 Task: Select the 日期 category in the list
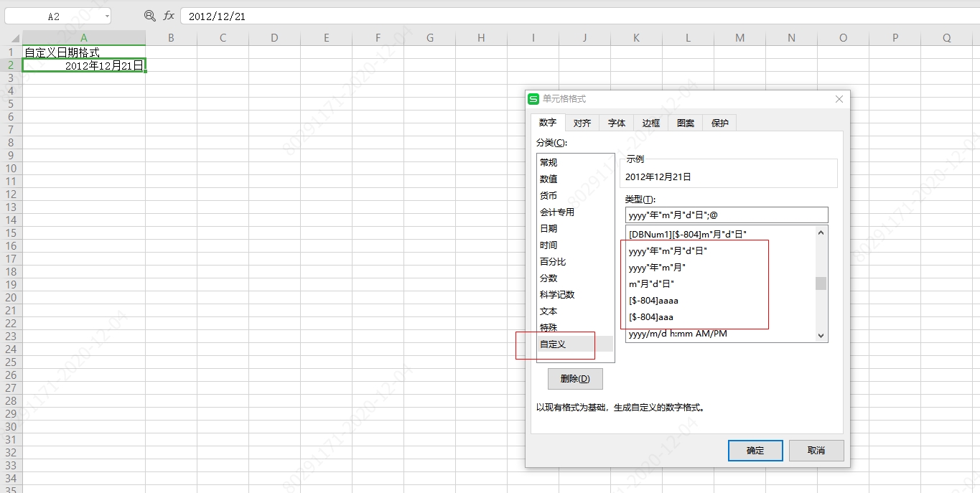click(x=548, y=228)
